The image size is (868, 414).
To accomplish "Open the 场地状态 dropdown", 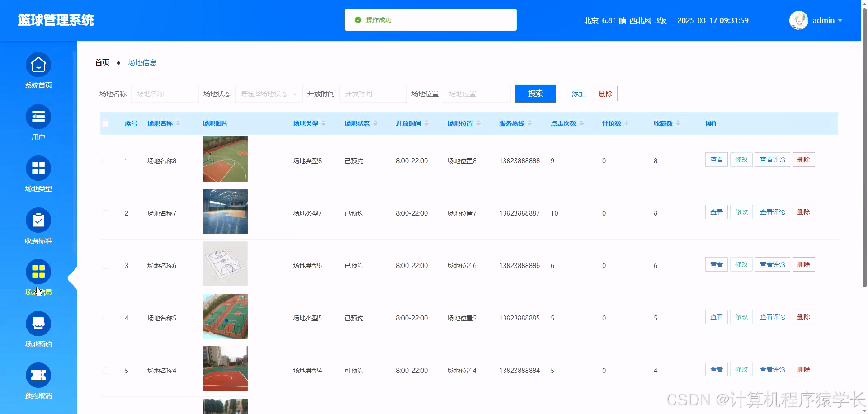I will 269,94.
